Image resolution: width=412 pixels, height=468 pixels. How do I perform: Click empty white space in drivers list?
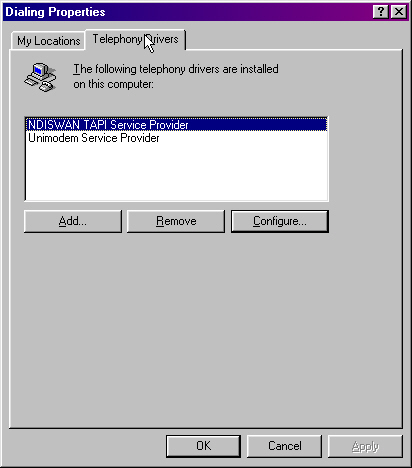click(x=176, y=173)
